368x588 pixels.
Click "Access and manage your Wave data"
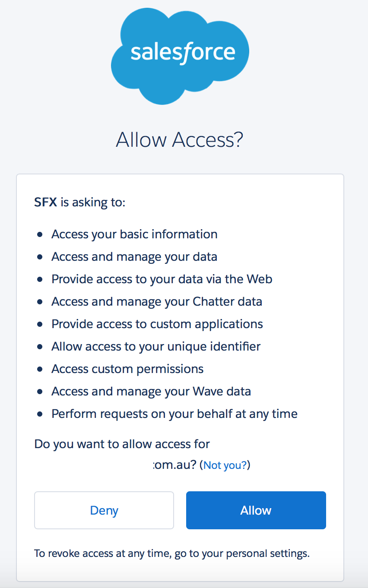[151, 391]
